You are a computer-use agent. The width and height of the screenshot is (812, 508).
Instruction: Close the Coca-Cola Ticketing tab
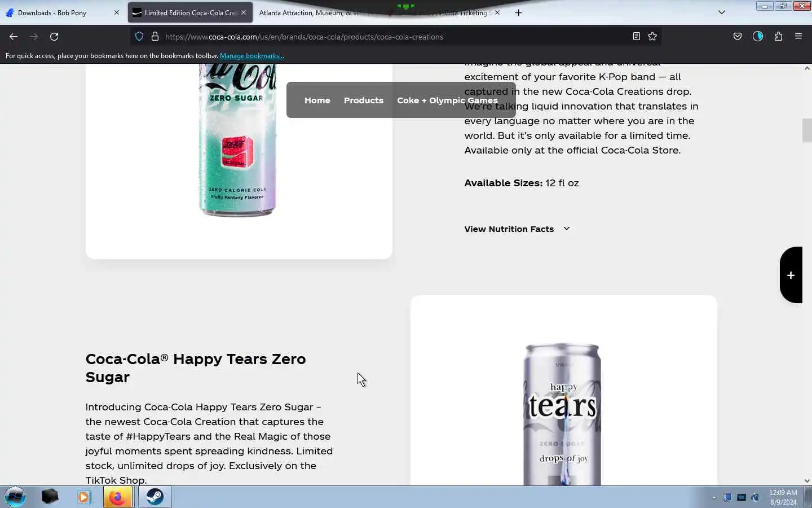pyautogui.click(x=497, y=12)
